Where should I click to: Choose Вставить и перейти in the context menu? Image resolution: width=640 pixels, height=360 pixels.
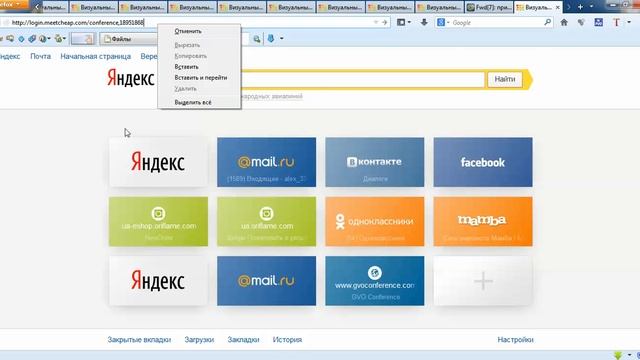click(x=200, y=78)
